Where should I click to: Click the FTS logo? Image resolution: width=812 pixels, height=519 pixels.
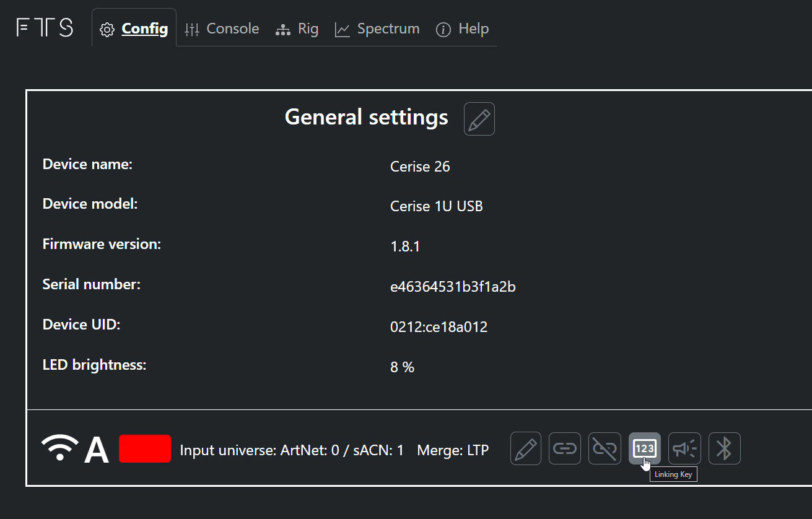(x=45, y=28)
